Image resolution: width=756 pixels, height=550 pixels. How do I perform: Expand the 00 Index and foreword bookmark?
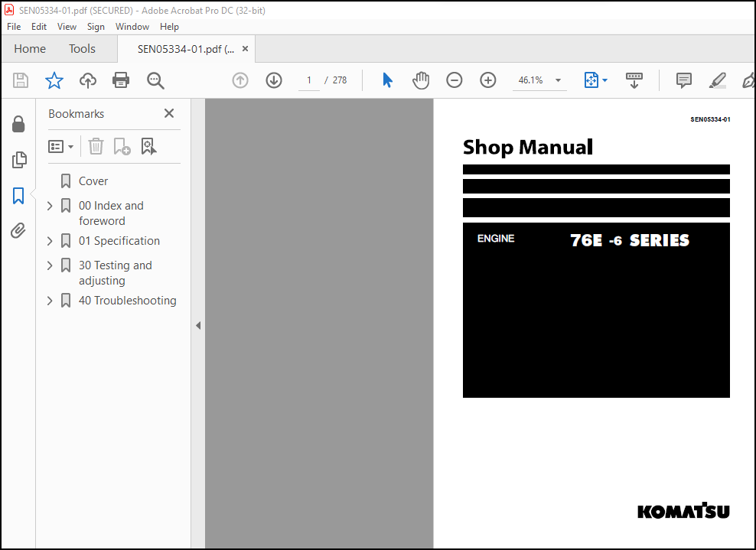(x=50, y=206)
